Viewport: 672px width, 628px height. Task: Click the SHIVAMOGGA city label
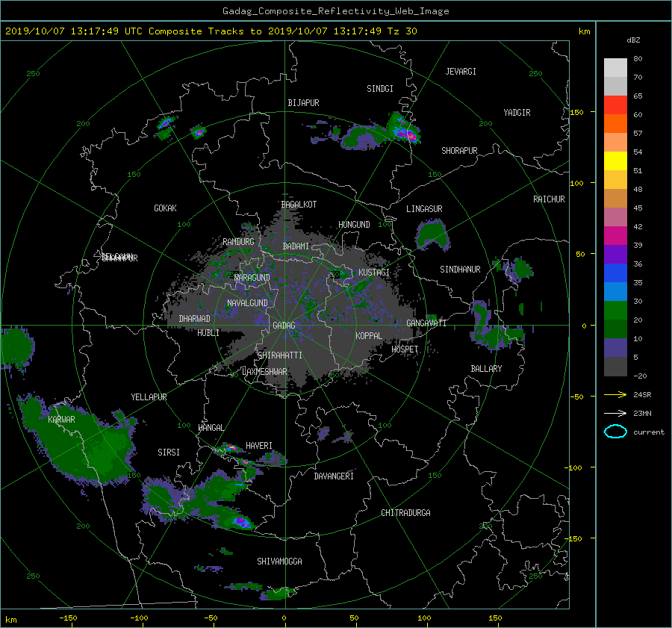pos(279,562)
